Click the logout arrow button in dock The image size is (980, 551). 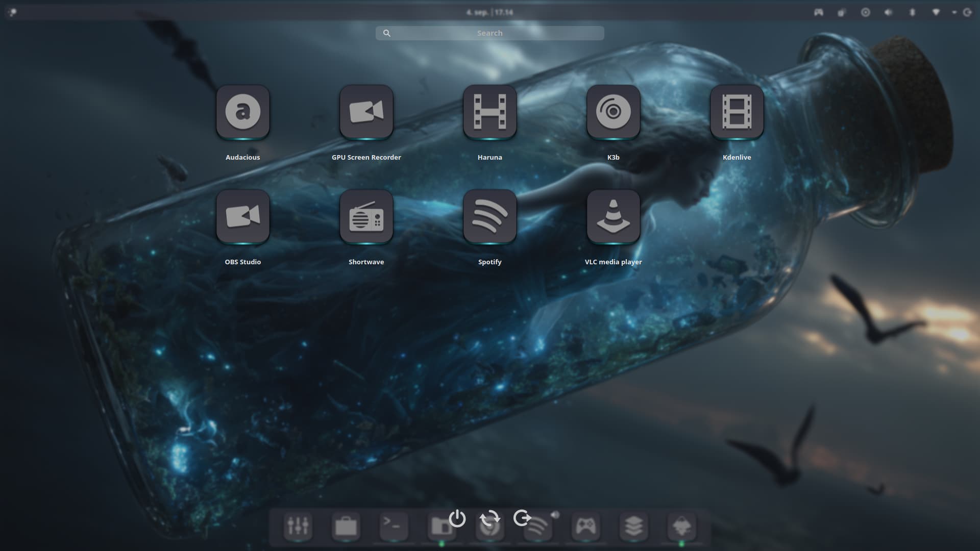point(522,518)
